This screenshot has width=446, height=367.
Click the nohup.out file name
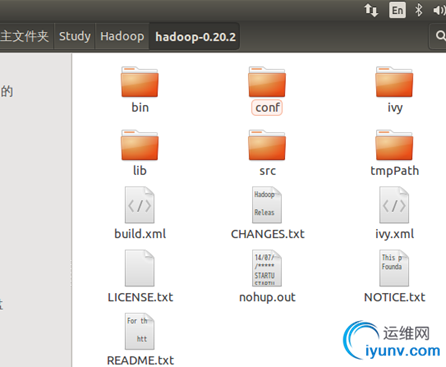pyautogui.click(x=267, y=298)
